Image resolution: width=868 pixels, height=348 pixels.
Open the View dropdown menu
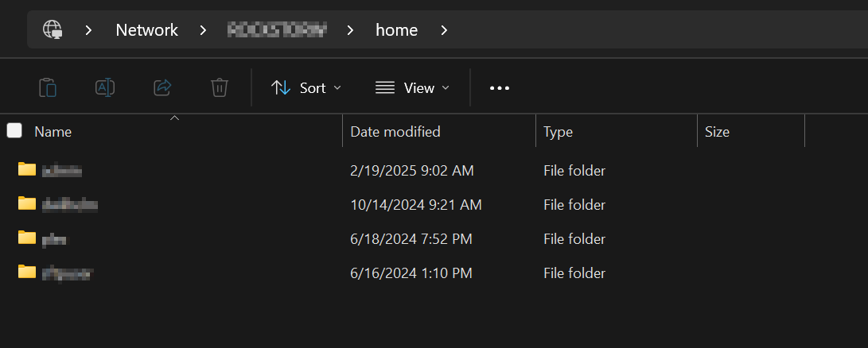pos(412,88)
